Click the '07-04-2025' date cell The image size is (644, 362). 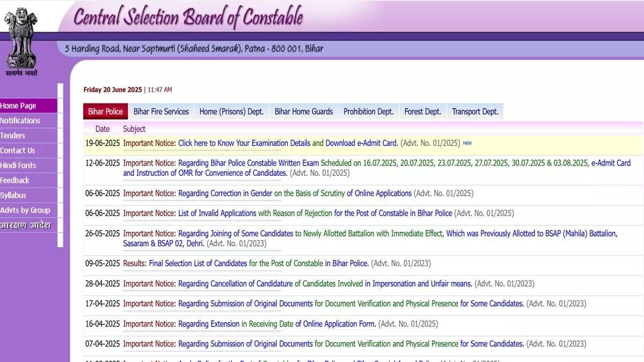[x=103, y=344]
